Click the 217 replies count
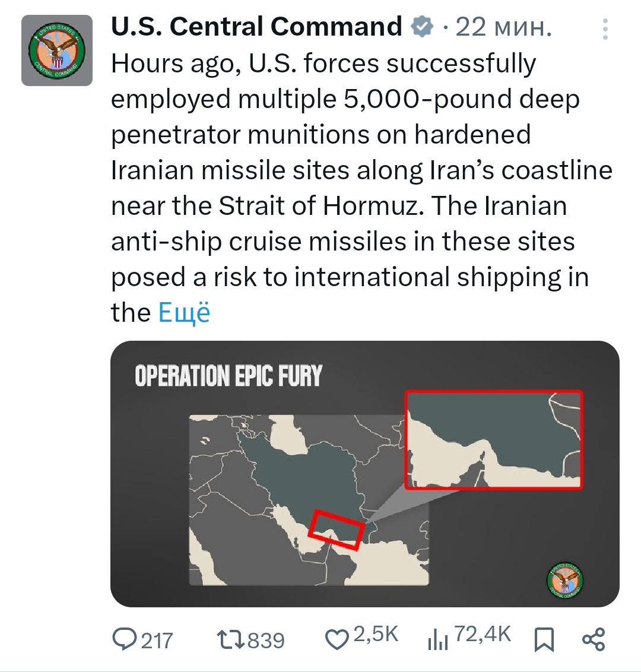This screenshot has width=641, height=672. pos(157,641)
